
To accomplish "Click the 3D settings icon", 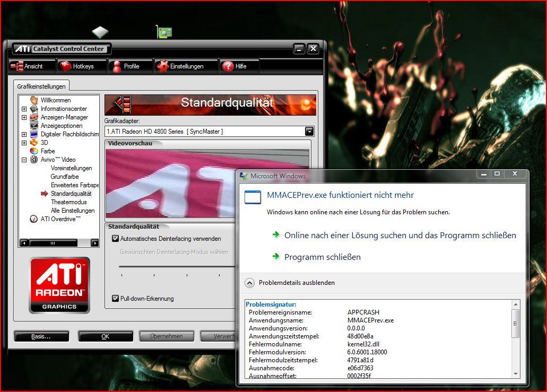I will pyautogui.click(x=34, y=143).
